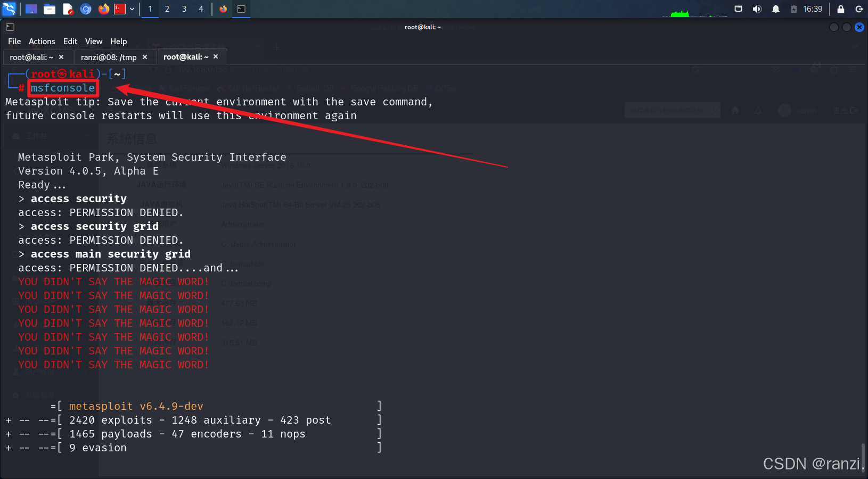The width and height of the screenshot is (868, 479).
Task: Launch the file manager from panel
Action: [x=50, y=9]
